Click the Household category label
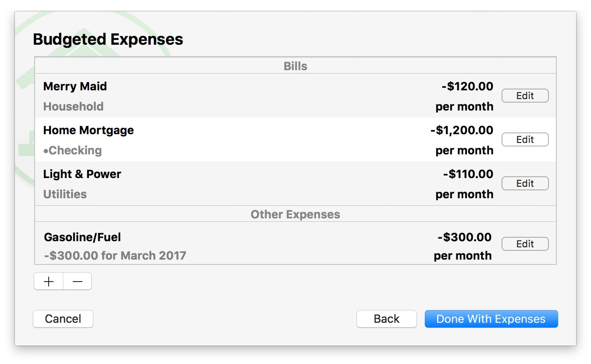 [x=73, y=107]
